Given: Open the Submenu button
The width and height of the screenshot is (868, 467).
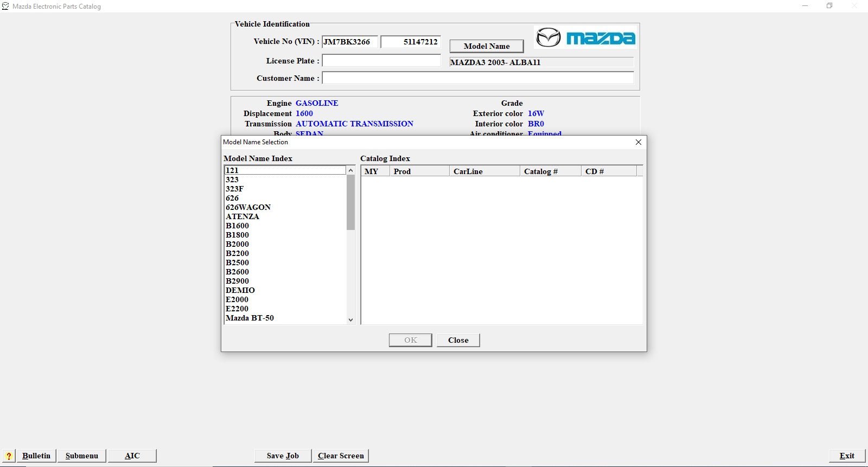Looking at the screenshot, I should pos(82,456).
